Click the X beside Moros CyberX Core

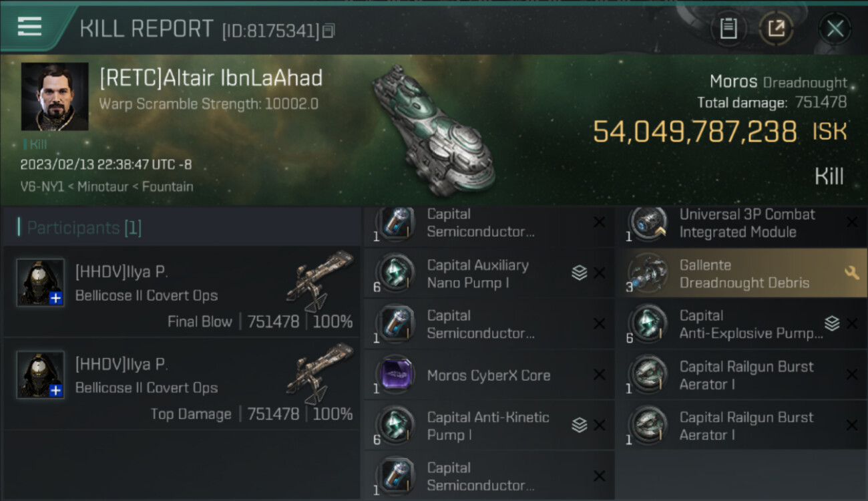(599, 375)
